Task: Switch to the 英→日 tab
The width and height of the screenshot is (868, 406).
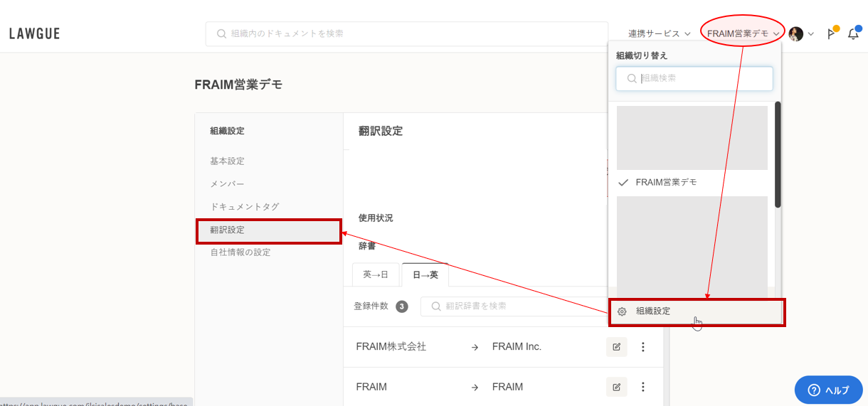Action: [x=376, y=274]
